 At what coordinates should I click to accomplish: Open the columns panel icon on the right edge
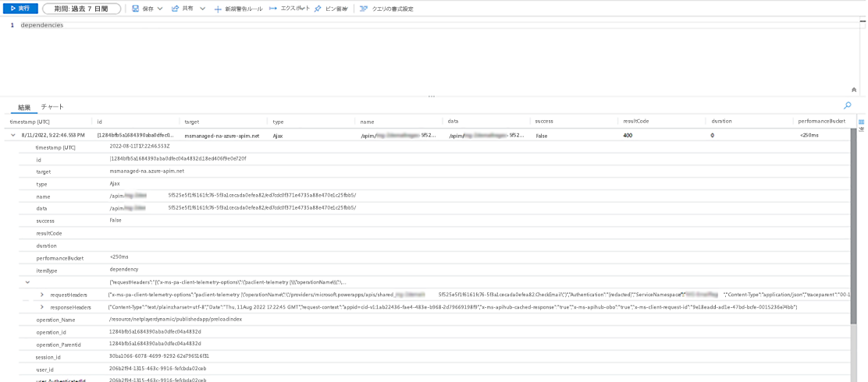point(861,122)
